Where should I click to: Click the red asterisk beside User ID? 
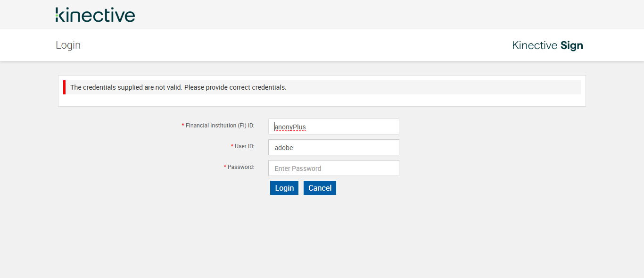232,146
